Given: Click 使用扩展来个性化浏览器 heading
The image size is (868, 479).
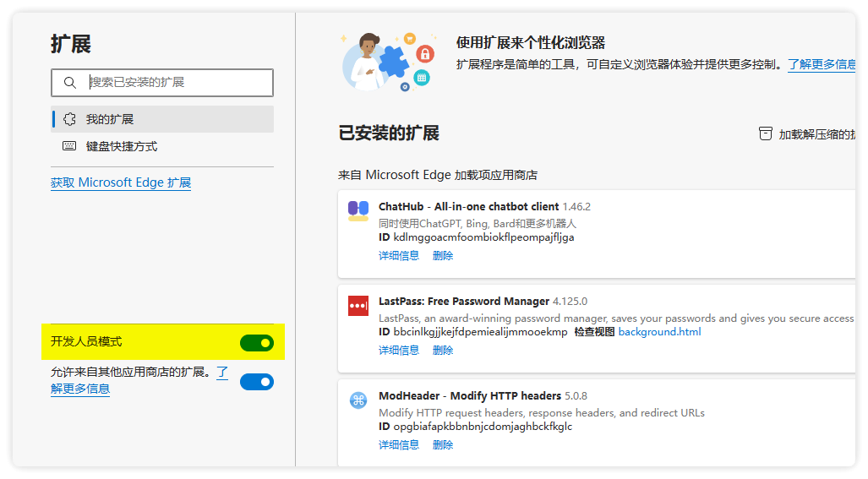Looking at the screenshot, I should pyautogui.click(x=530, y=42).
